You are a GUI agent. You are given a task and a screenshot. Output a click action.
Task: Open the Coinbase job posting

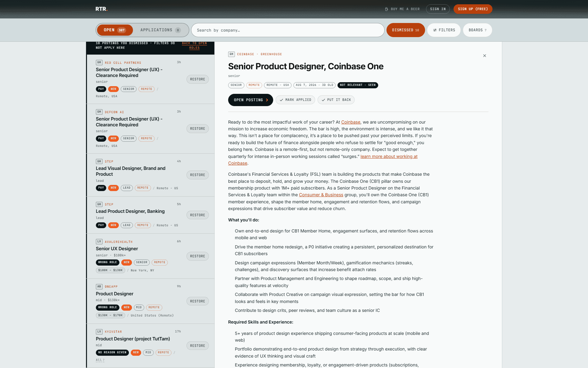point(251,100)
